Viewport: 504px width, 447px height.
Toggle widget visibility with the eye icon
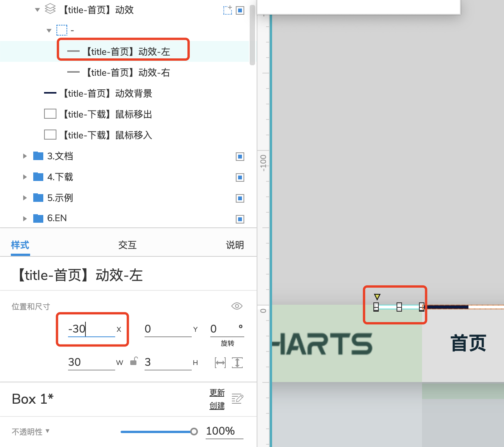[x=237, y=306]
